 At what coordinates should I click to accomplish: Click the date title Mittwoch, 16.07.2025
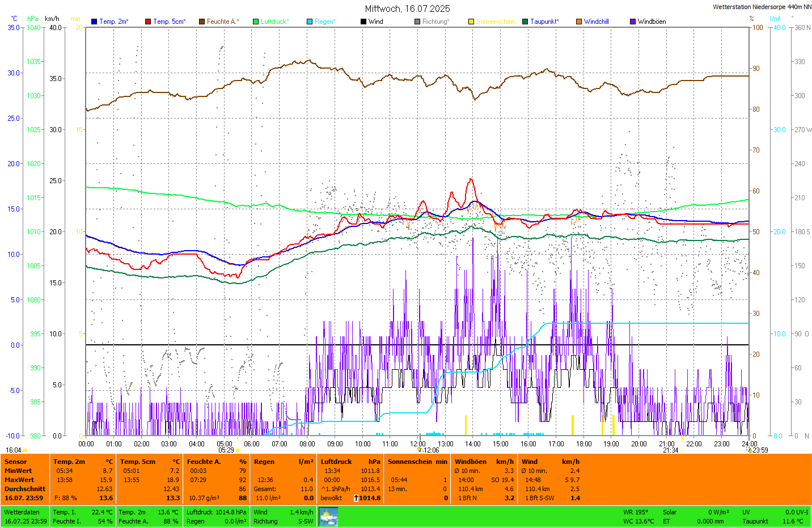407,9
